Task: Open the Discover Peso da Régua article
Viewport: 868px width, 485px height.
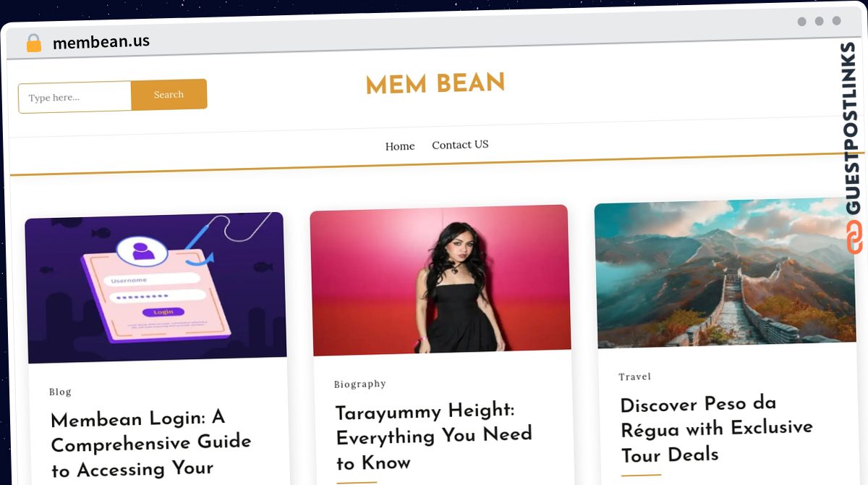Action: click(716, 429)
